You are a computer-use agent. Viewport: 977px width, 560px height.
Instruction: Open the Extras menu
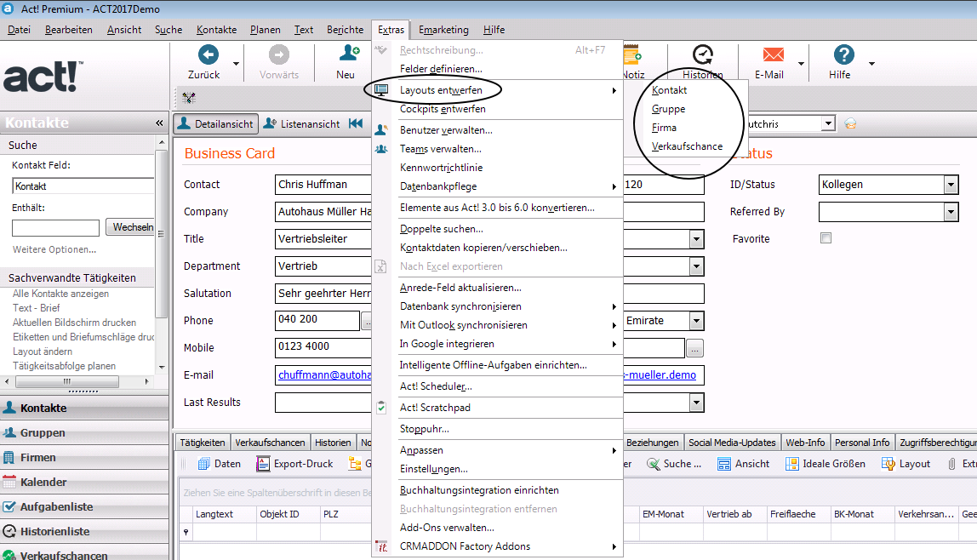pyautogui.click(x=391, y=29)
